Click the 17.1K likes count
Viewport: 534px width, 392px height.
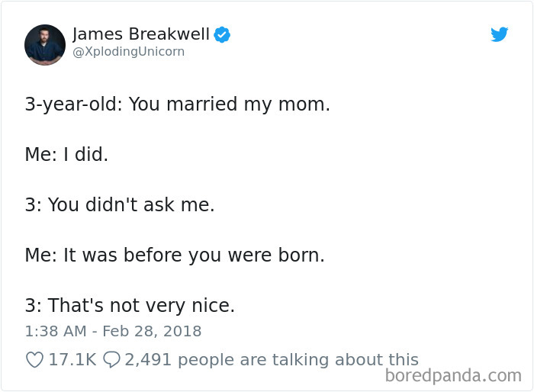[72, 359]
